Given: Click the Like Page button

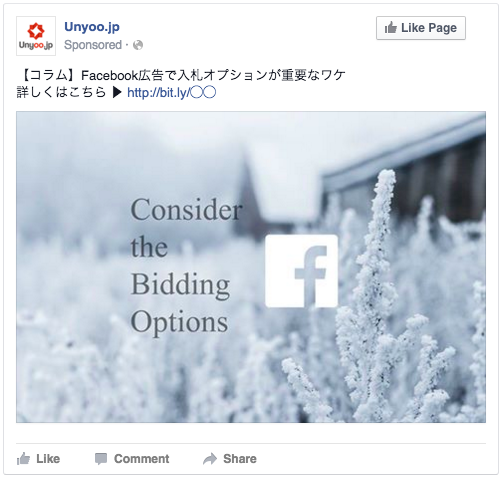Looking at the screenshot, I should pyautogui.click(x=421, y=28).
